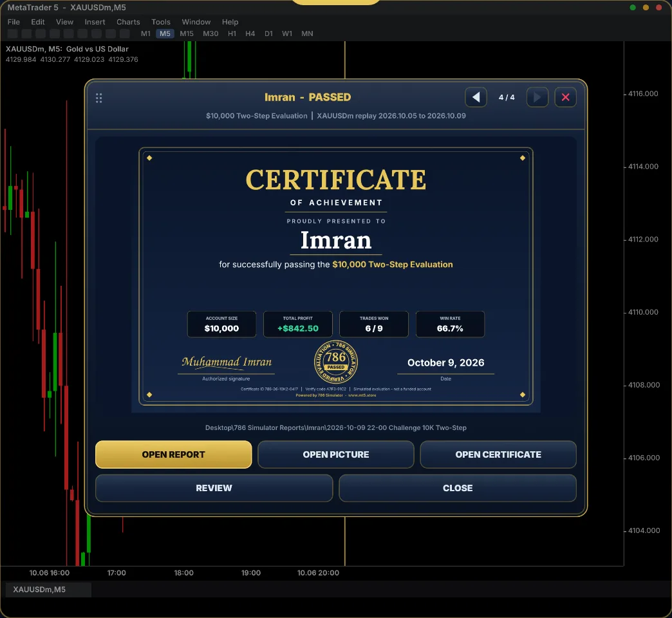Open the Help menu

click(230, 22)
